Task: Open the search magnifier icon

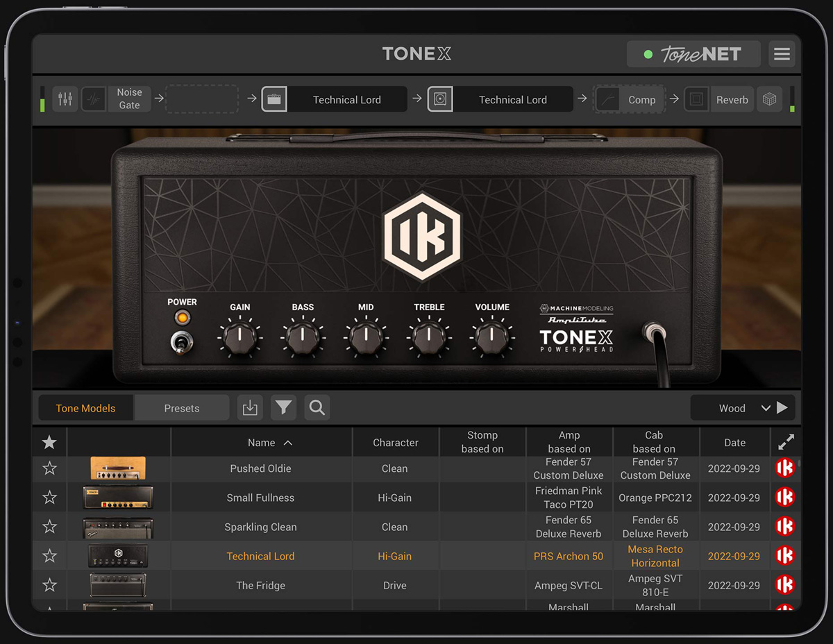Action: 317,408
